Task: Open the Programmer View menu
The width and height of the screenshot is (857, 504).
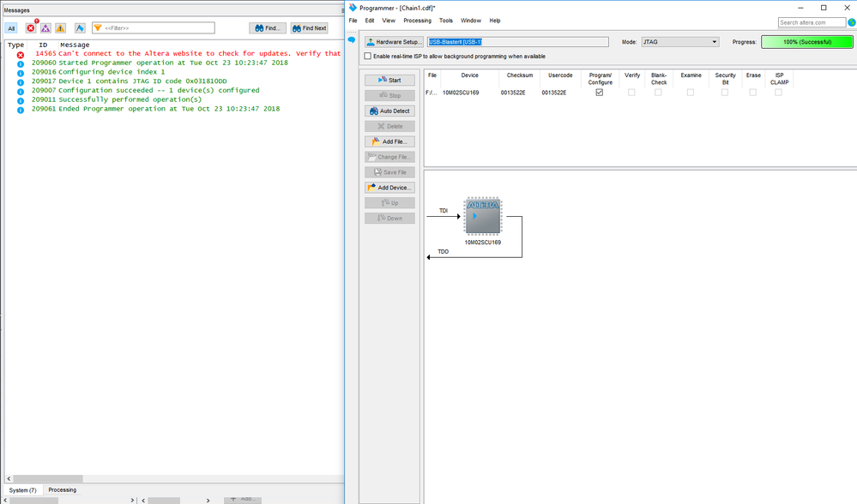Action: pos(389,21)
